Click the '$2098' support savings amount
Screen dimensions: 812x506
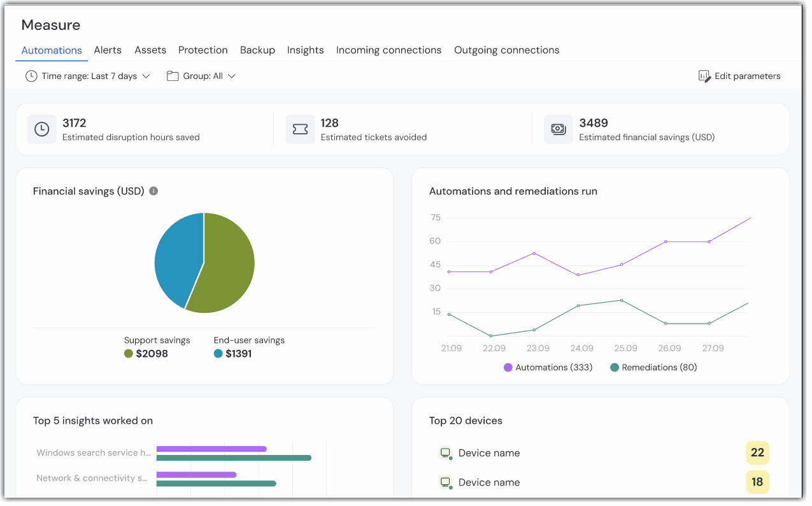point(152,354)
